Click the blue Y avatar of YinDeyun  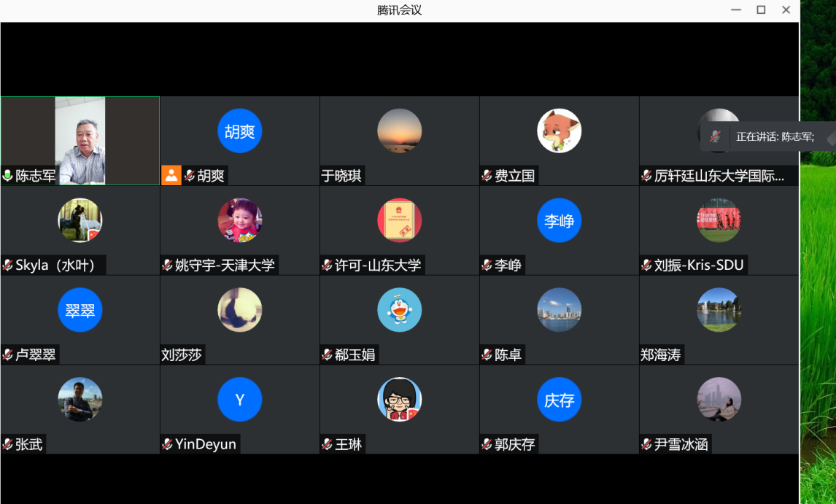tap(239, 400)
